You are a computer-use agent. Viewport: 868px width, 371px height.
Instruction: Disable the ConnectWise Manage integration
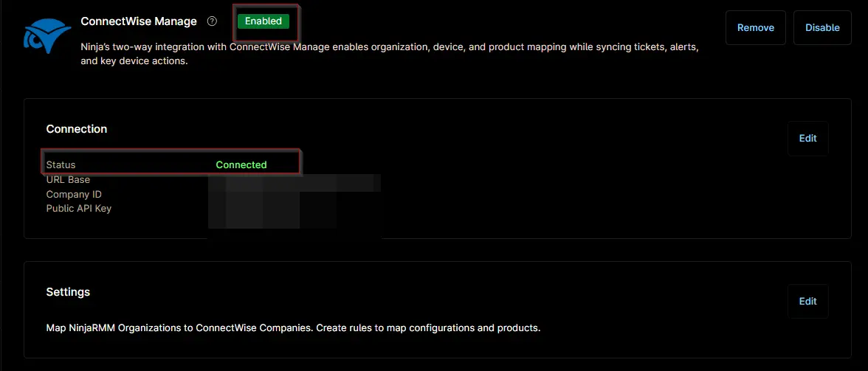822,27
